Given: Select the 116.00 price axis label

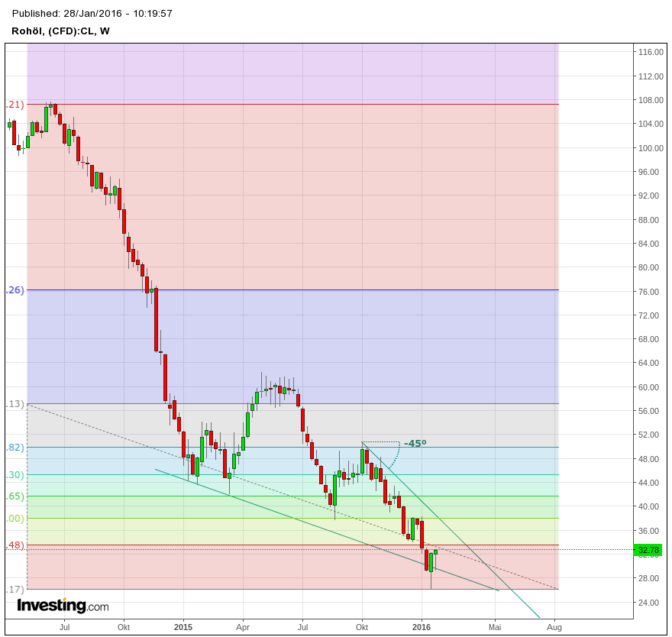Looking at the screenshot, I should (651, 52).
